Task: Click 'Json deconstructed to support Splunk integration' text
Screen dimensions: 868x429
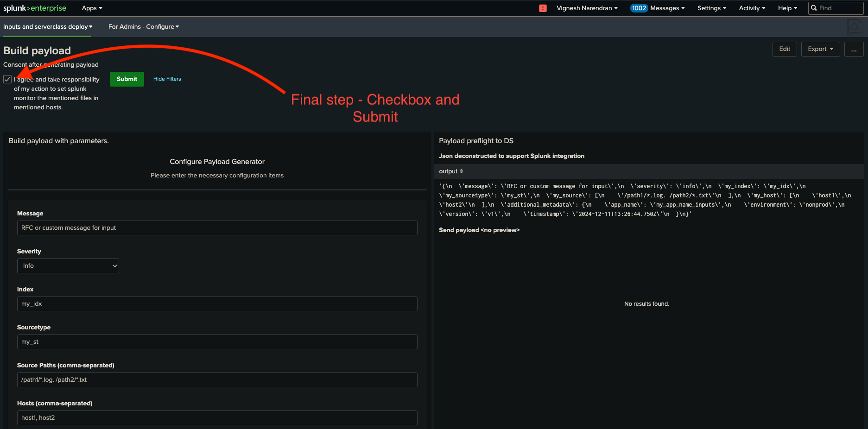Action: [x=512, y=156]
